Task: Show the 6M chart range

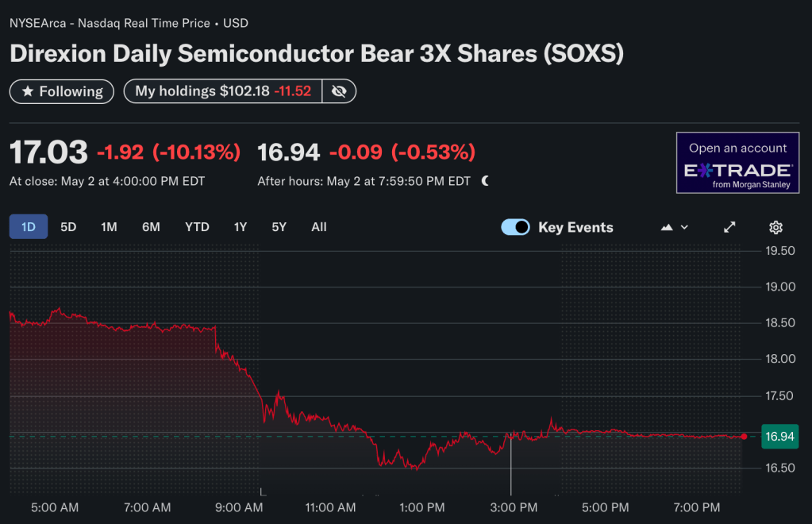Action: pos(151,227)
